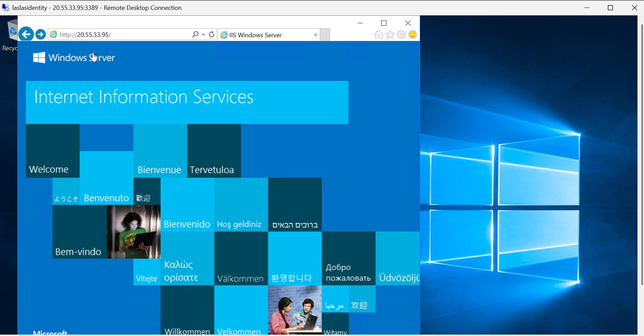This screenshot has width=644, height=336.
Task: Click the ようこそ tile
Action: 66,191
